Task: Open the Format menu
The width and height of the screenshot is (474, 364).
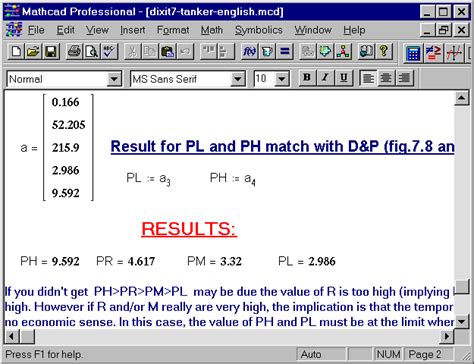Action: tap(173, 30)
